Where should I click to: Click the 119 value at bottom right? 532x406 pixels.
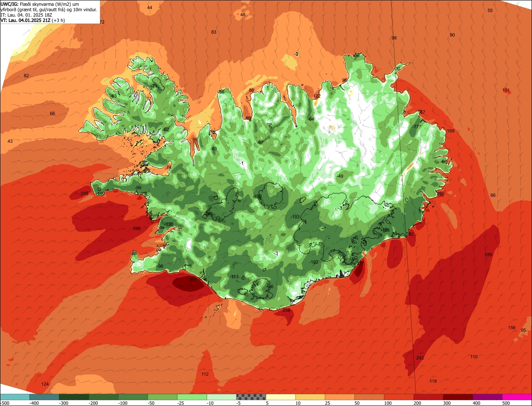pyautogui.click(x=433, y=381)
